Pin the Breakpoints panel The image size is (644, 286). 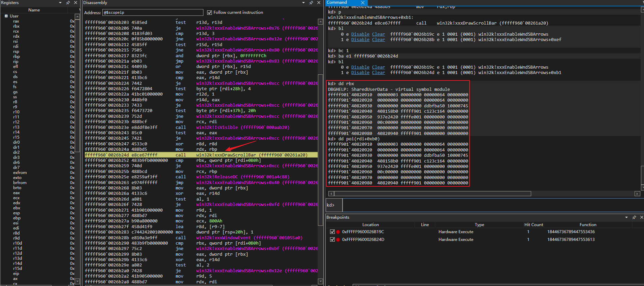pos(634,217)
